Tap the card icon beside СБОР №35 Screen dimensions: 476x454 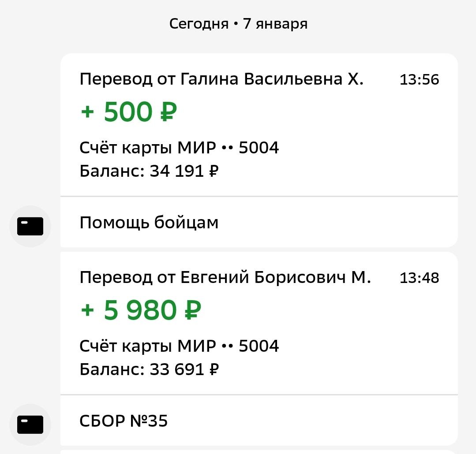click(30, 425)
